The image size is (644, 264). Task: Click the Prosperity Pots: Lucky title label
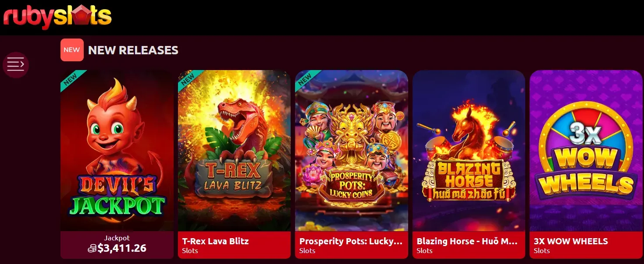pyautogui.click(x=351, y=241)
